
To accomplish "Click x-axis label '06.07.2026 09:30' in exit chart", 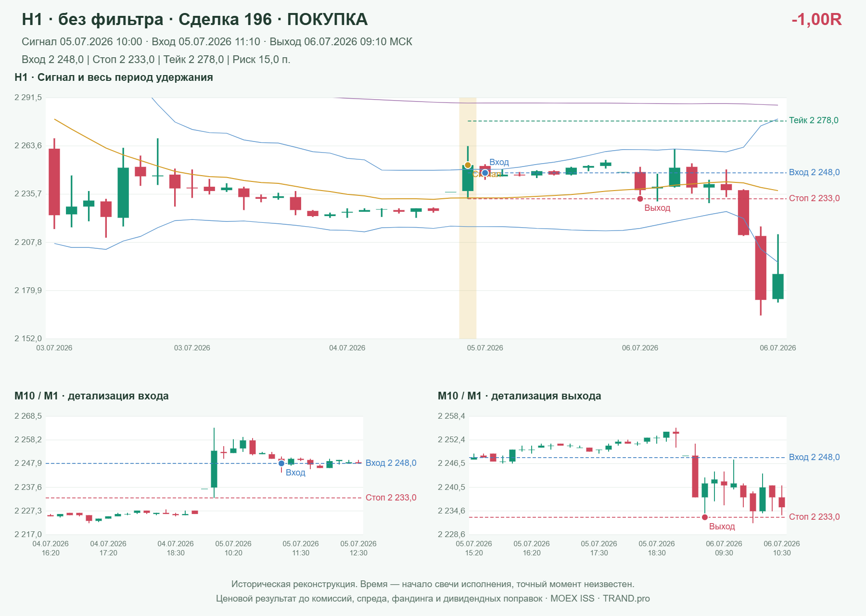I will click(x=724, y=548).
